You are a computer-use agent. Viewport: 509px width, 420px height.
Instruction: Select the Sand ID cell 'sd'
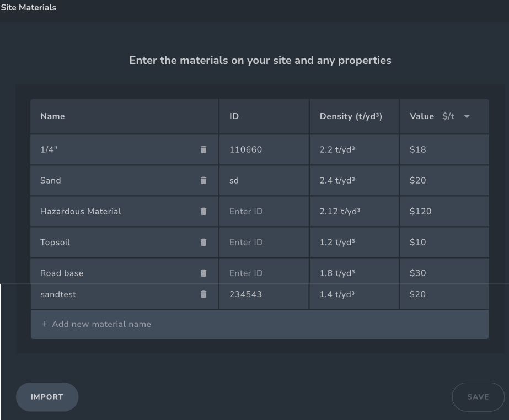point(264,180)
